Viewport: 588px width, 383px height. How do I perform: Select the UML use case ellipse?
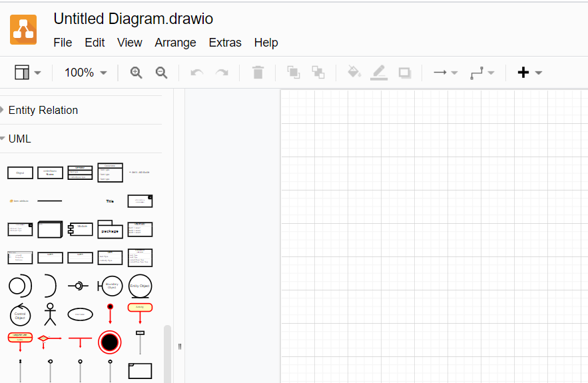tap(81, 314)
